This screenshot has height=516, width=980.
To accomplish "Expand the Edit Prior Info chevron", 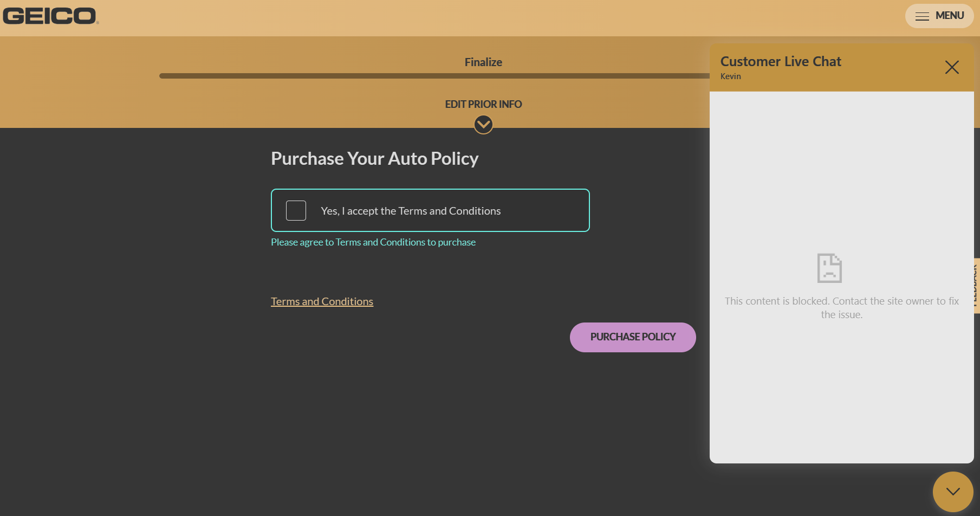I will click(483, 125).
